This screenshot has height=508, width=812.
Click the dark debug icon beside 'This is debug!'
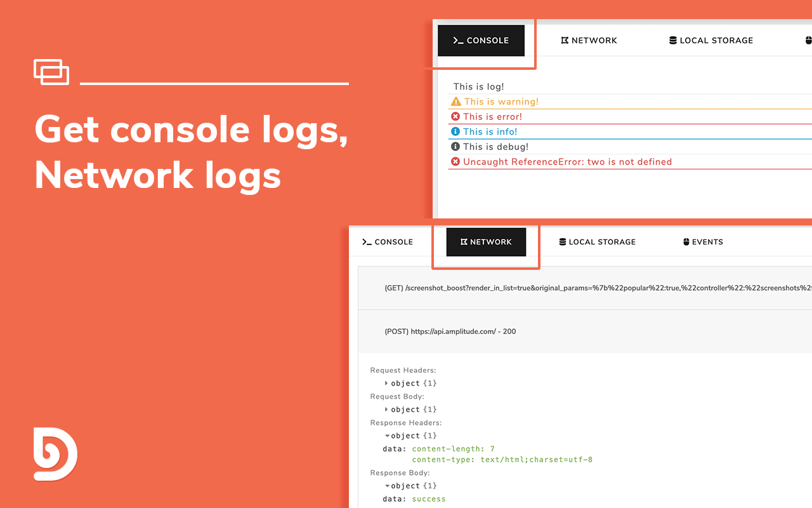pos(455,147)
